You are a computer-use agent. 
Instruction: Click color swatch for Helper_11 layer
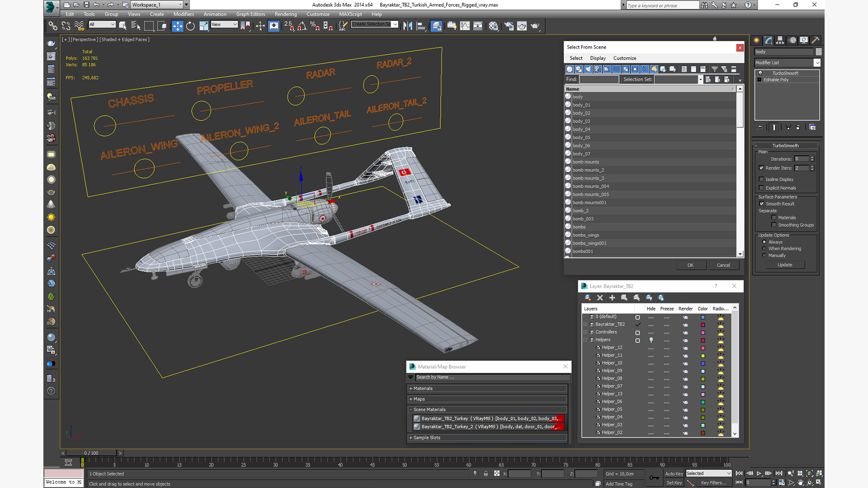703,356
